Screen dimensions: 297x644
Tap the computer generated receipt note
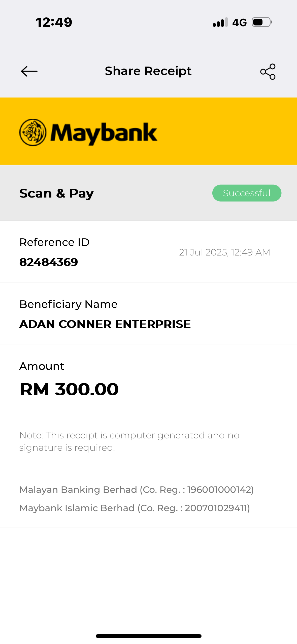point(129,441)
